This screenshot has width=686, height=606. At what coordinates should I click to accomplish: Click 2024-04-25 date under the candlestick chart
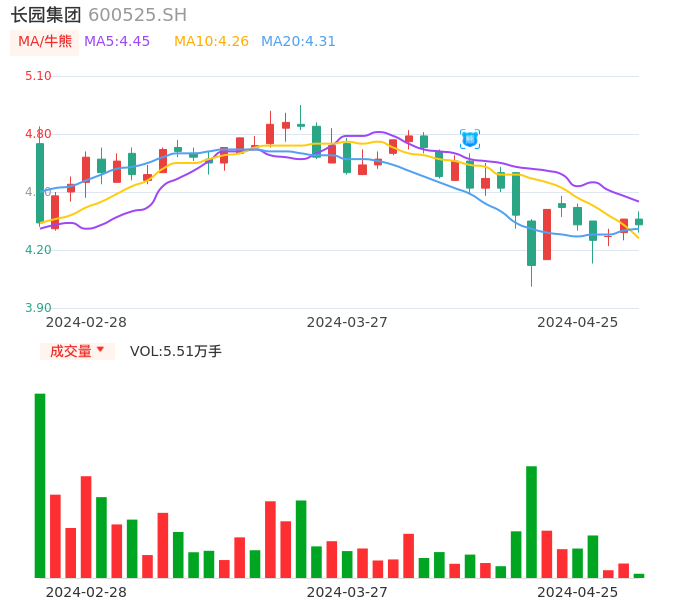coord(577,322)
